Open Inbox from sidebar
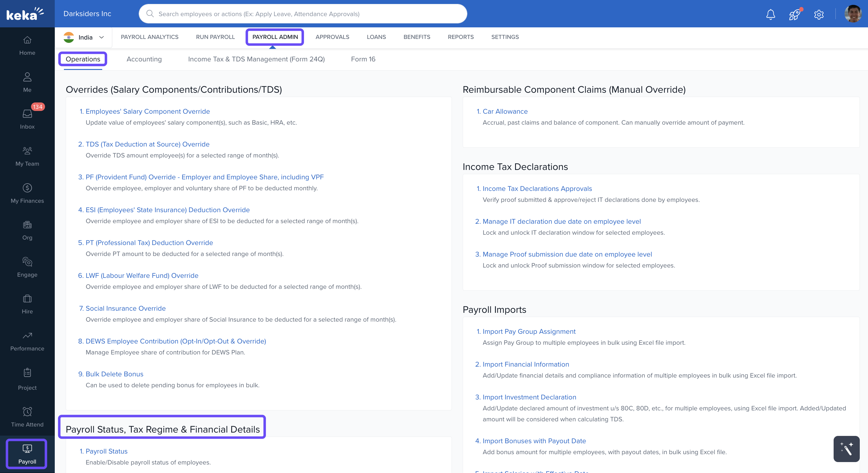The height and width of the screenshot is (473, 868). [27, 119]
